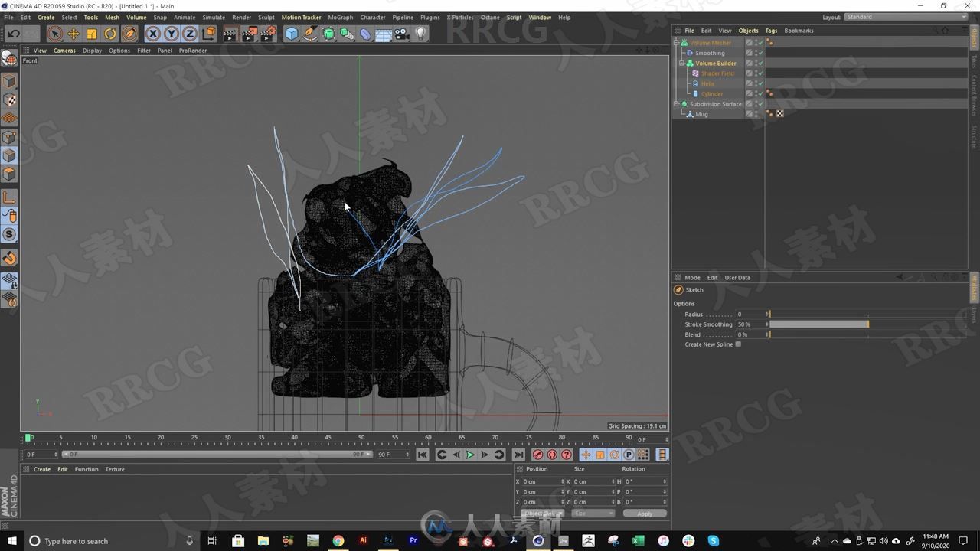The height and width of the screenshot is (551, 980).
Task: Click Make Editable icon in left toolbar
Action: click(x=9, y=58)
